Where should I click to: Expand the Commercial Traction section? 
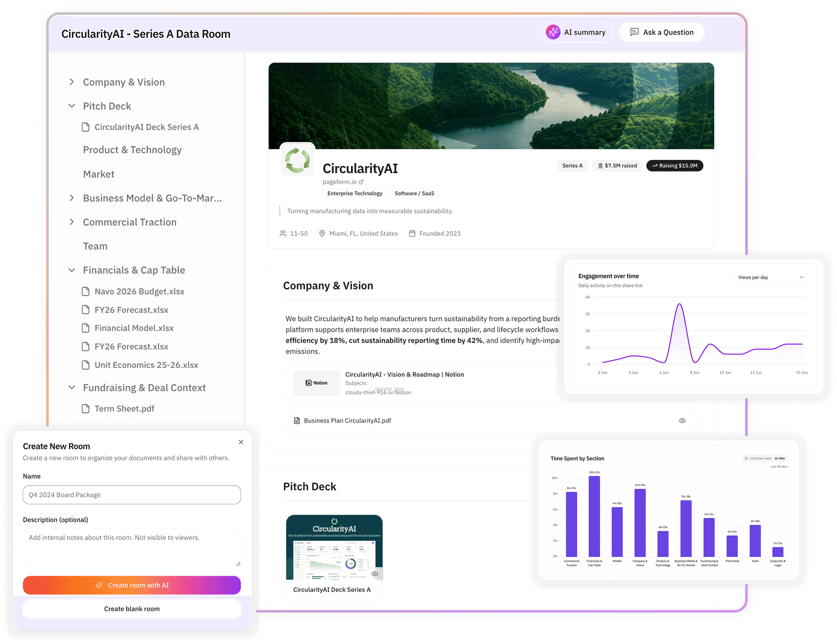click(72, 222)
